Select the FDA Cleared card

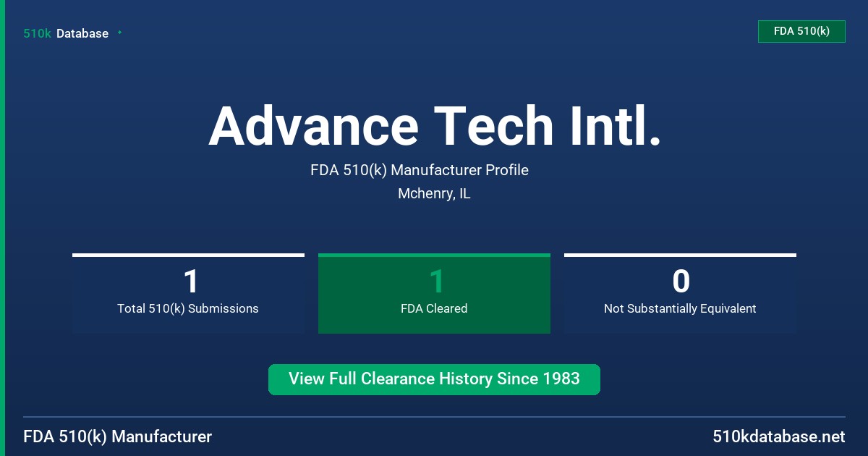[434, 293]
